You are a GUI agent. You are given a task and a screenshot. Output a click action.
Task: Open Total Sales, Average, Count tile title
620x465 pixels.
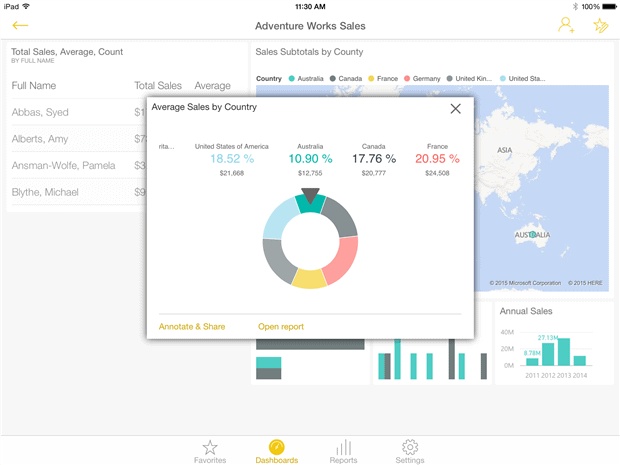click(x=67, y=52)
